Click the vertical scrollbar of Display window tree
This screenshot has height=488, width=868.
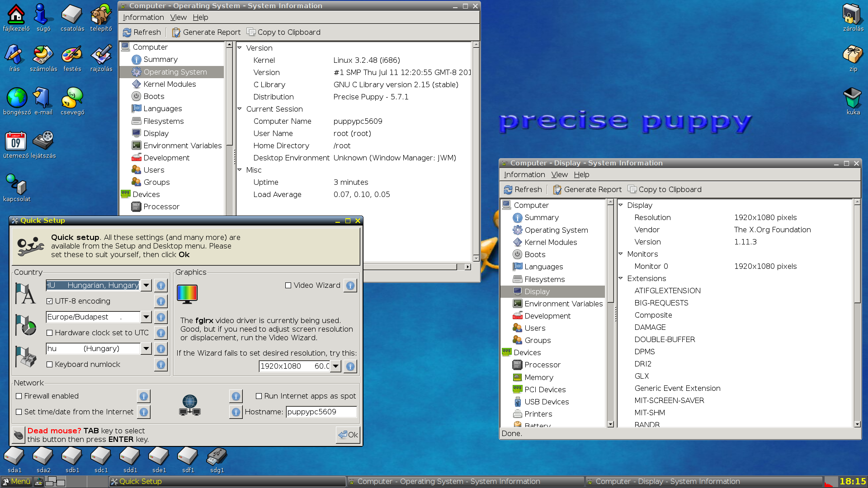(x=610, y=313)
